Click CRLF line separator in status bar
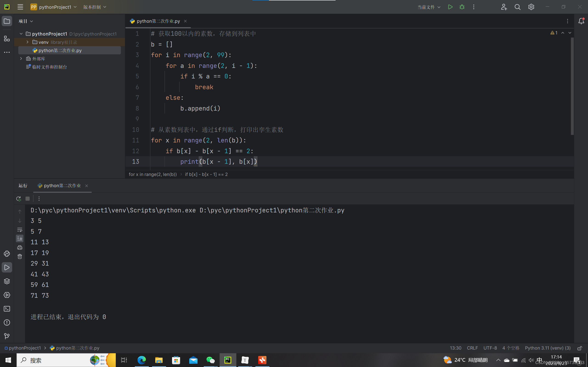Screen dimensions: 588x367 [472, 348]
